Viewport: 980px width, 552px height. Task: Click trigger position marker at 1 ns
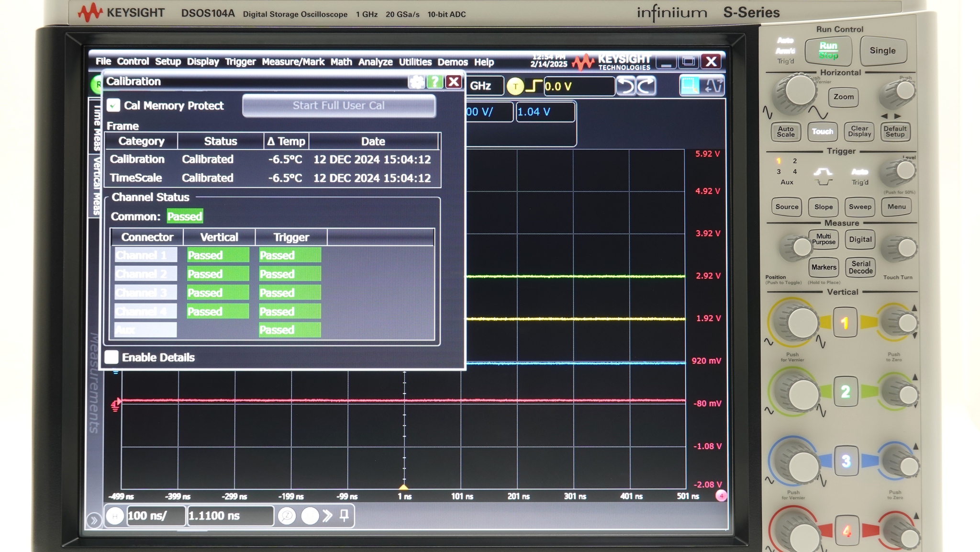pos(404,487)
